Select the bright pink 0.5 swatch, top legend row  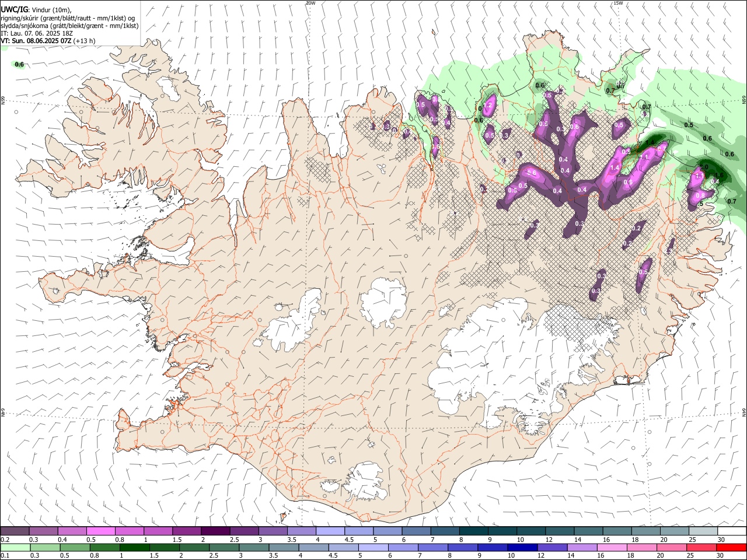(x=100, y=531)
